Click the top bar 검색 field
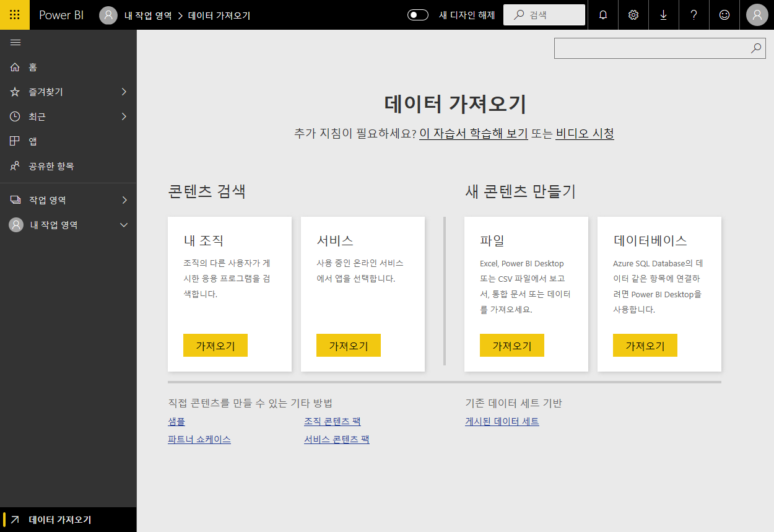774x532 pixels. (x=544, y=15)
